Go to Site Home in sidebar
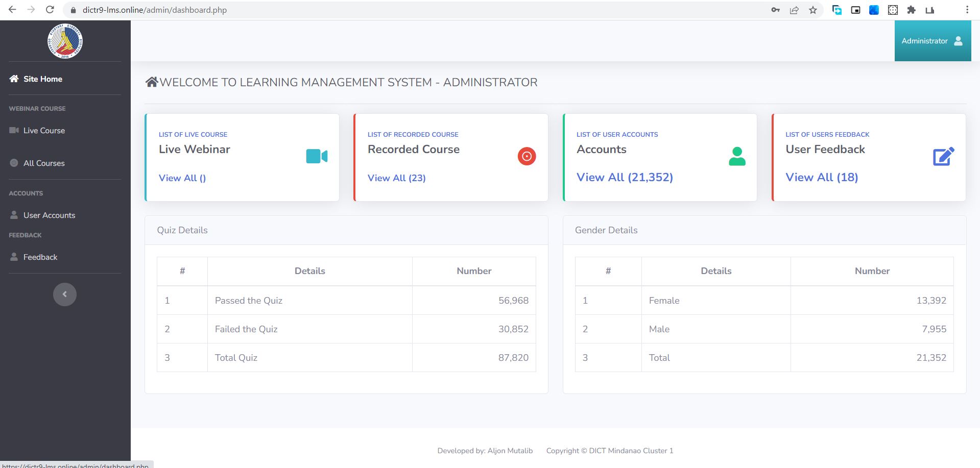Image resolution: width=980 pixels, height=468 pixels. 42,79
